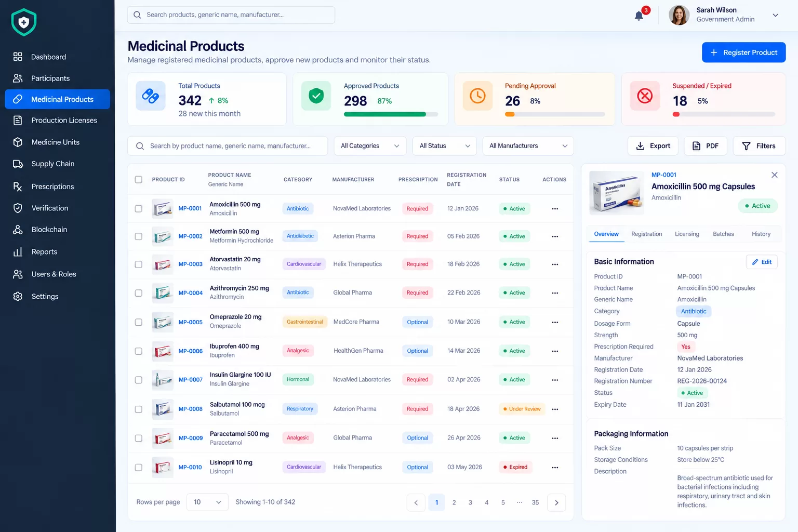Image resolution: width=798 pixels, height=532 pixels.
Task: Open the notifications bell
Action: coord(639,16)
